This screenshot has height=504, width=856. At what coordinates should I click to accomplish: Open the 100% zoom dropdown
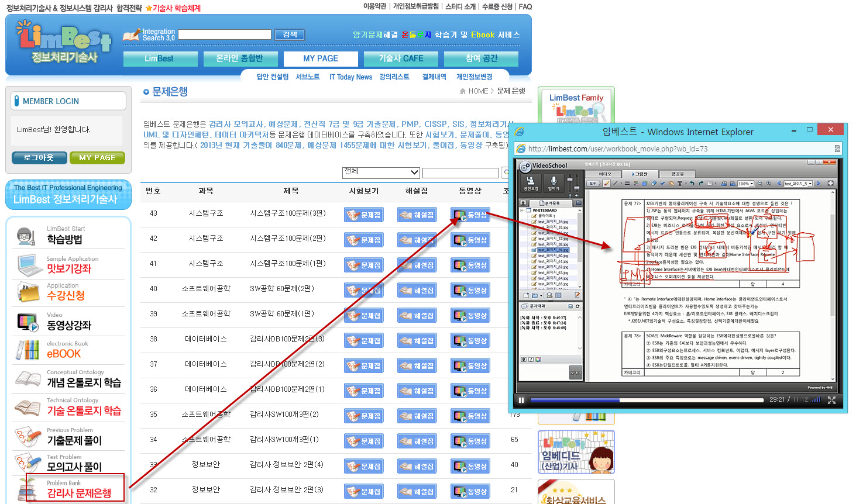tap(745, 184)
